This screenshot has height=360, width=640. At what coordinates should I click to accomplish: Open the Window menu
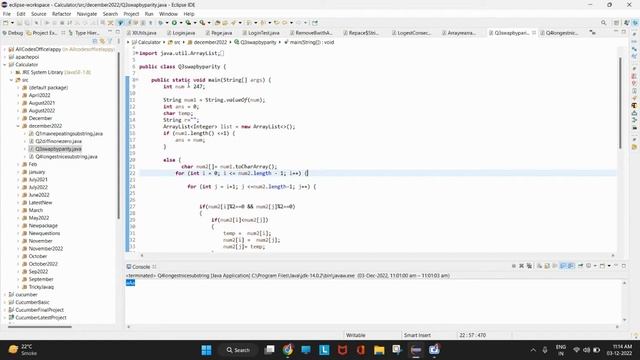pyautogui.click(x=168, y=14)
